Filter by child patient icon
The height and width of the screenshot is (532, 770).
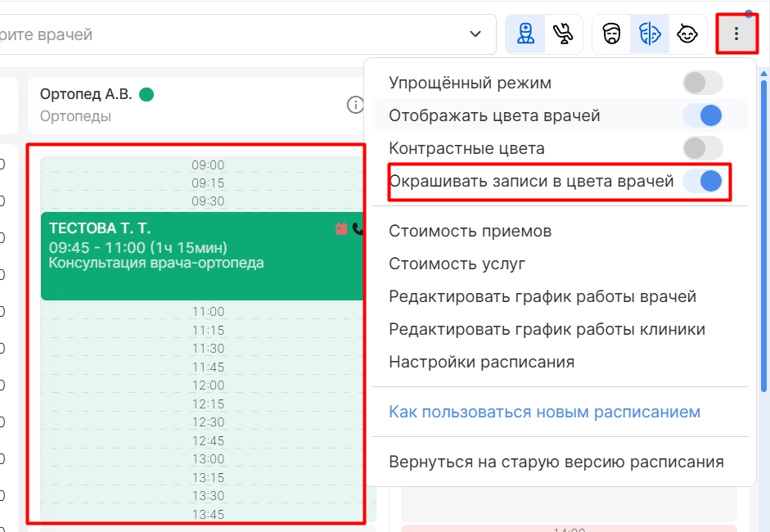coord(687,34)
